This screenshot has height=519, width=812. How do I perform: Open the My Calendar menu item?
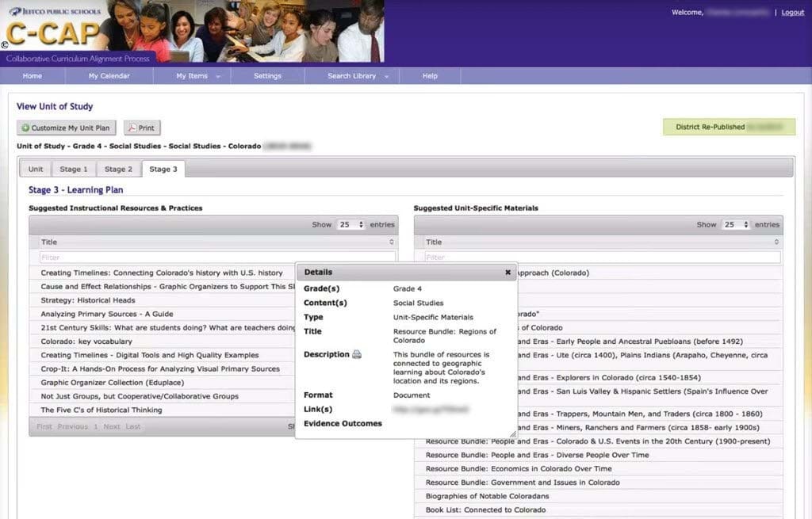pos(109,76)
